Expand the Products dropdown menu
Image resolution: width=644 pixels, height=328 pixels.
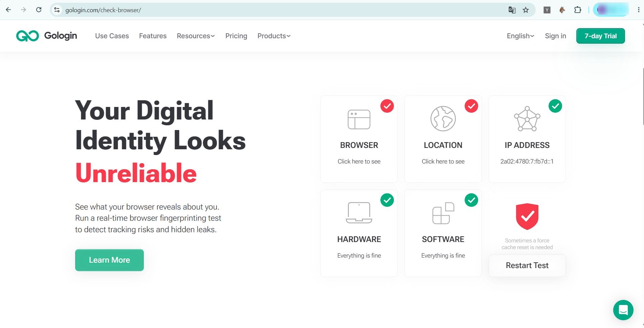click(x=274, y=36)
